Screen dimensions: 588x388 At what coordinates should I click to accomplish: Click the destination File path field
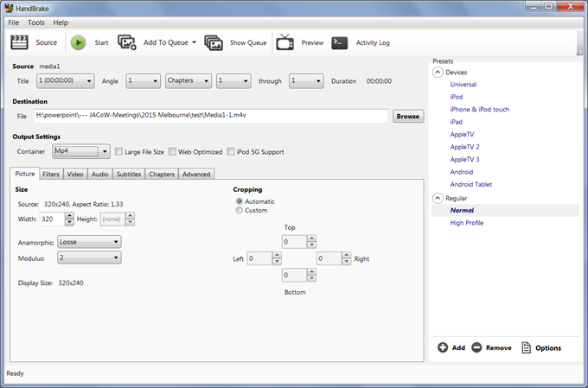click(211, 116)
